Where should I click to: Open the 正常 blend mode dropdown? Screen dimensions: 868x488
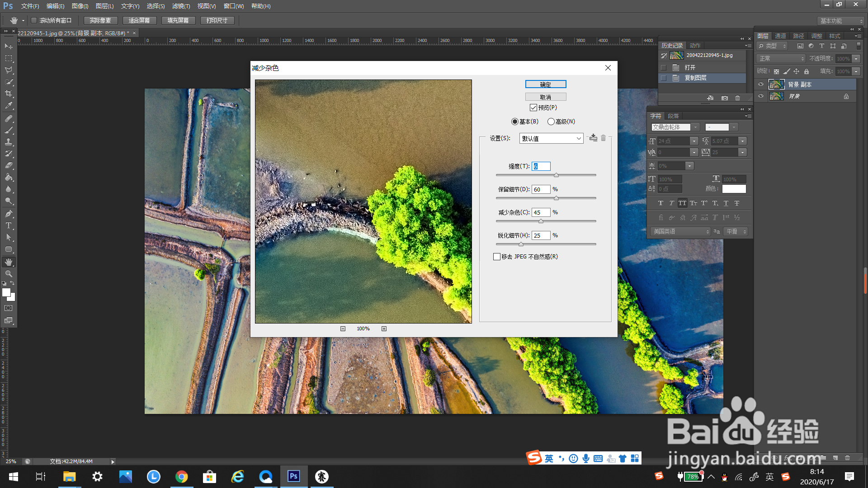point(781,59)
